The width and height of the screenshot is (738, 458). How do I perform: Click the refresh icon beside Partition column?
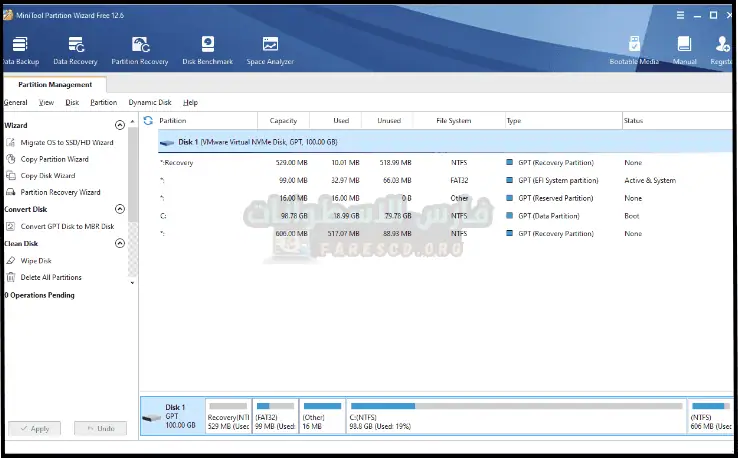tap(148, 121)
